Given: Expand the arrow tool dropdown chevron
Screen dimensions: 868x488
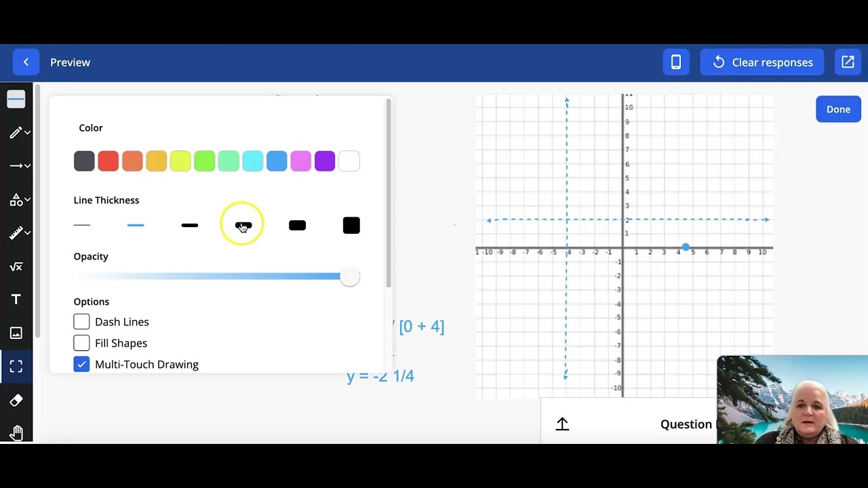Looking at the screenshot, I should (28, 166).
